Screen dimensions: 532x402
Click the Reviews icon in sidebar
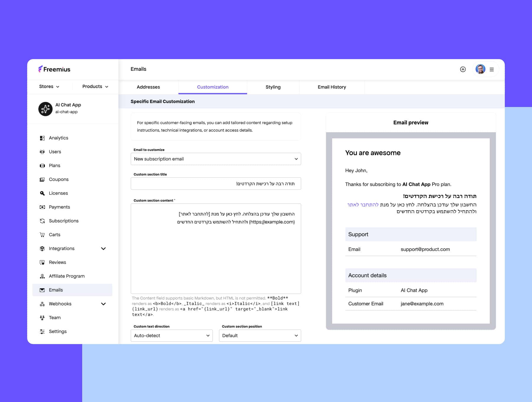42,262
